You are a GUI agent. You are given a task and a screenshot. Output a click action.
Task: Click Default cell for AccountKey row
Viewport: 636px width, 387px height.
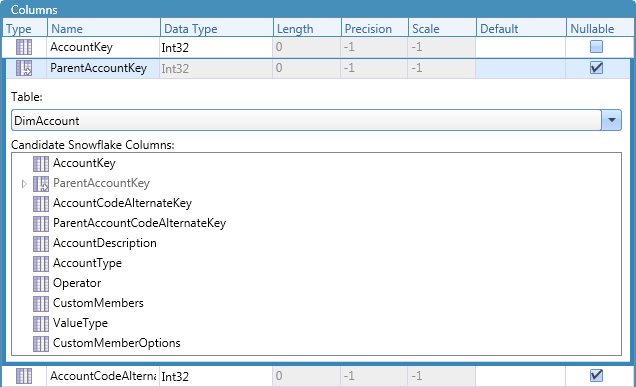(x=520, y=47)
